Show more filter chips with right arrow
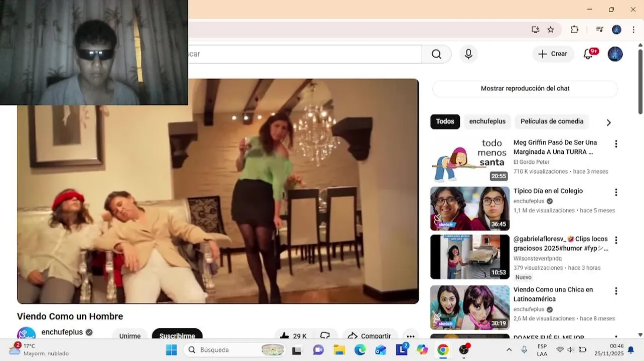644x361 pixels. (609, 122)
